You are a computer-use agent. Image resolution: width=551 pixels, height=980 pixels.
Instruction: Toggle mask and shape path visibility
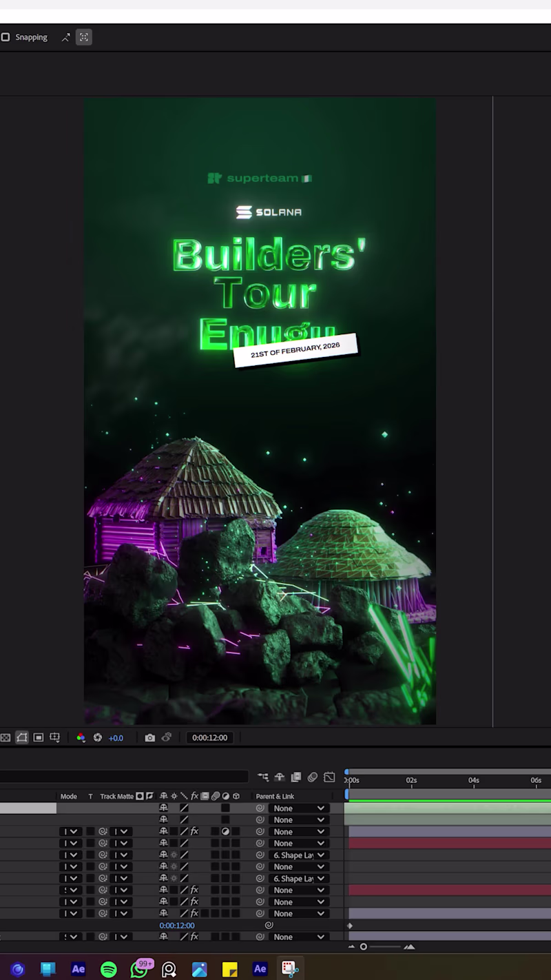click(x=22, y=737)
